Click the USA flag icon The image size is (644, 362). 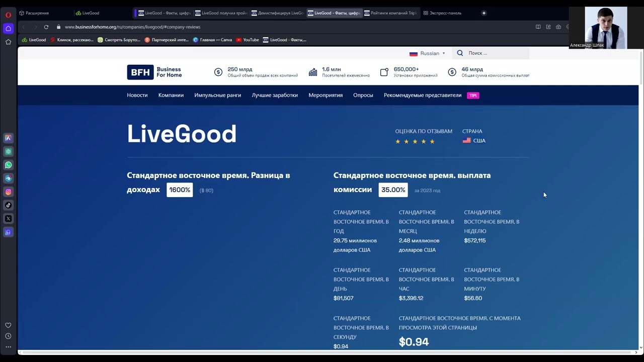point(467,141)
